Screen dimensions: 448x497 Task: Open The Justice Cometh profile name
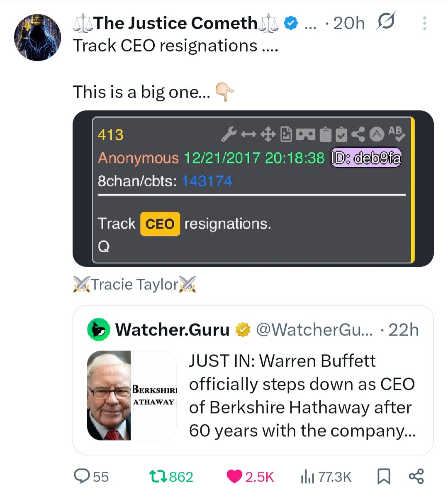click(x=175, y=23)
